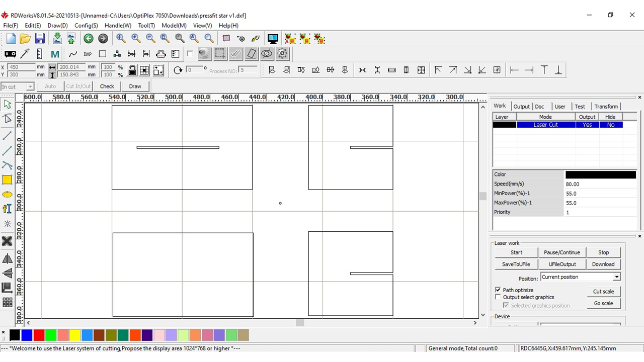Enable the Output select graphics checkbox
Viewport: 644px width, 362px height.
[x=498, y=297]
